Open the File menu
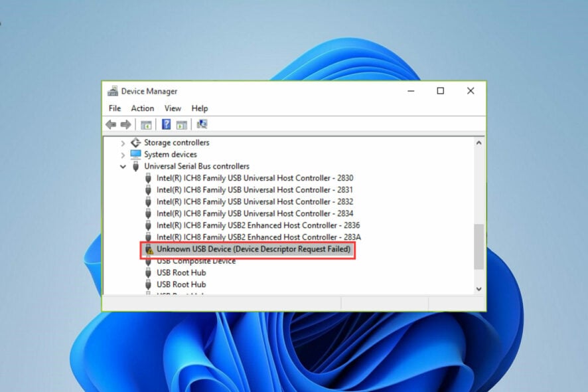 point(115,108)
